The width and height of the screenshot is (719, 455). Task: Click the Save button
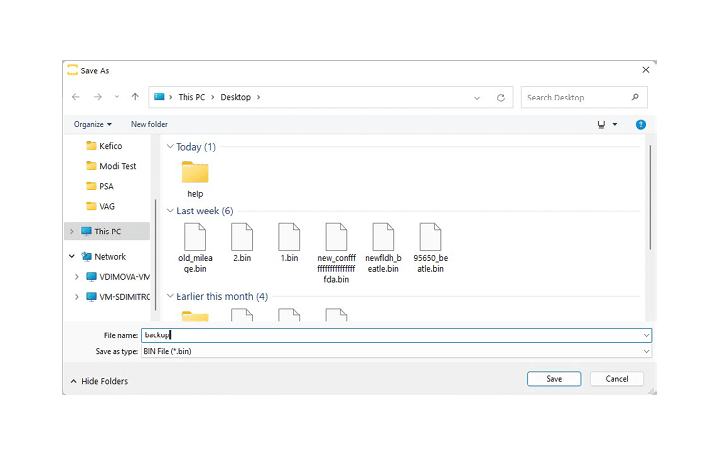(x=554, y=379)
